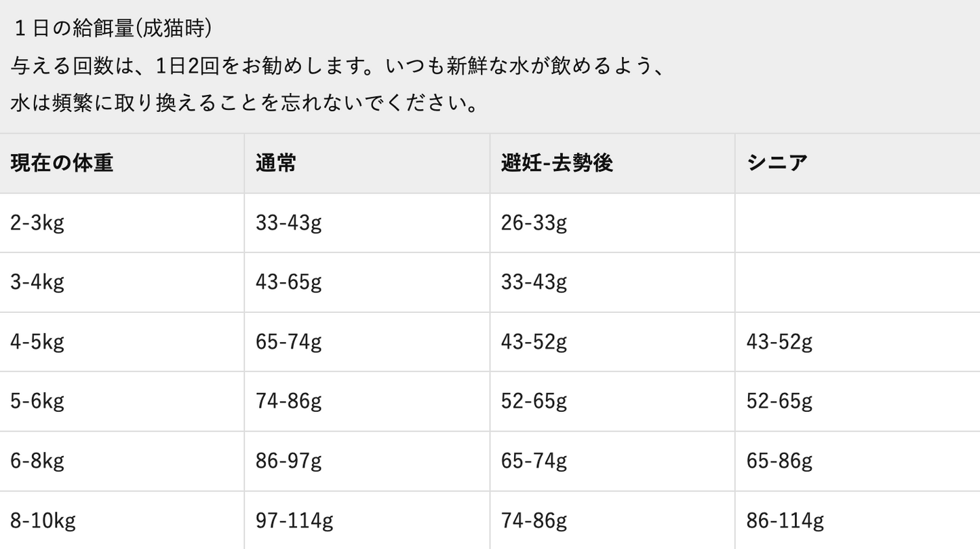Click the 6-8kg weight row cell
The height and width of the screenshot is (549, 980).
[37, 461]
